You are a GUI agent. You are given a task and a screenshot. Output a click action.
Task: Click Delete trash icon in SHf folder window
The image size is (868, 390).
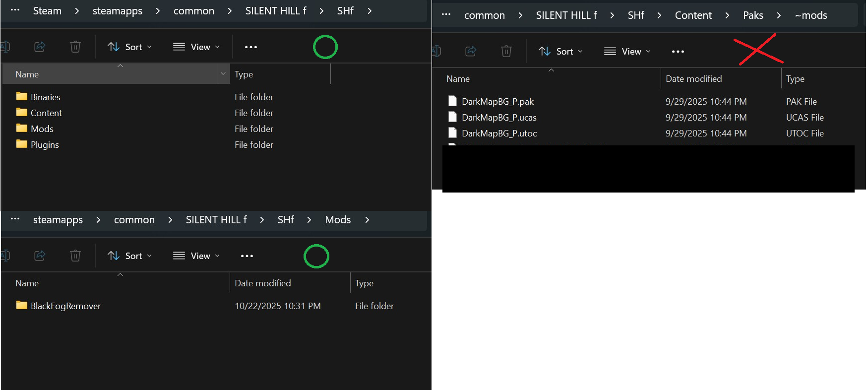click(75, 47)
